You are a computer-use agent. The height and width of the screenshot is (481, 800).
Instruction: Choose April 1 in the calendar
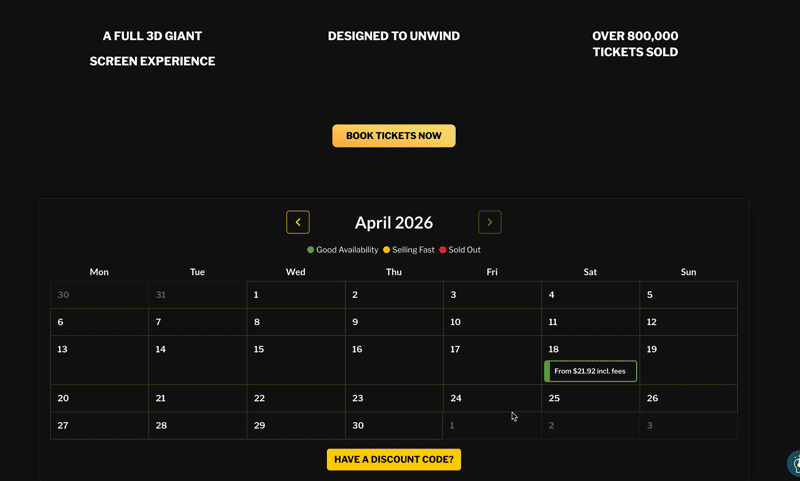(296, 295)
